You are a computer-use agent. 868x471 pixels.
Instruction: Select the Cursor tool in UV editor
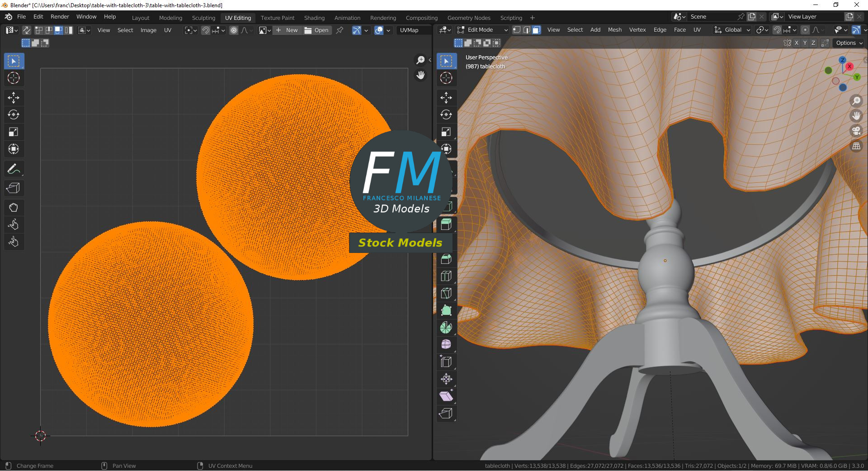(x=14, y=78)
